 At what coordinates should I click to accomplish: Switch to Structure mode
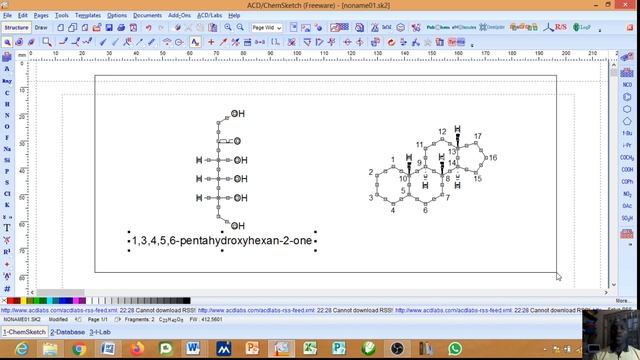click(x=16, y=28)
